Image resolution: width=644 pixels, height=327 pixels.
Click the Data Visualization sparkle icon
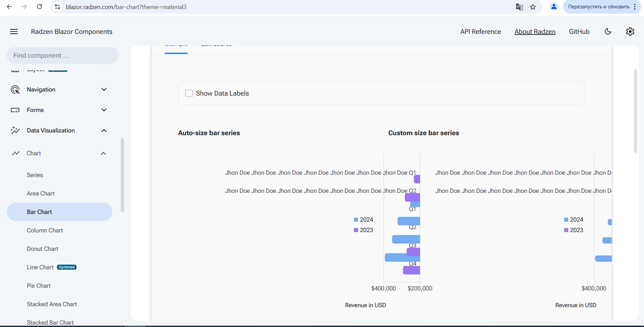pos(15,130)
